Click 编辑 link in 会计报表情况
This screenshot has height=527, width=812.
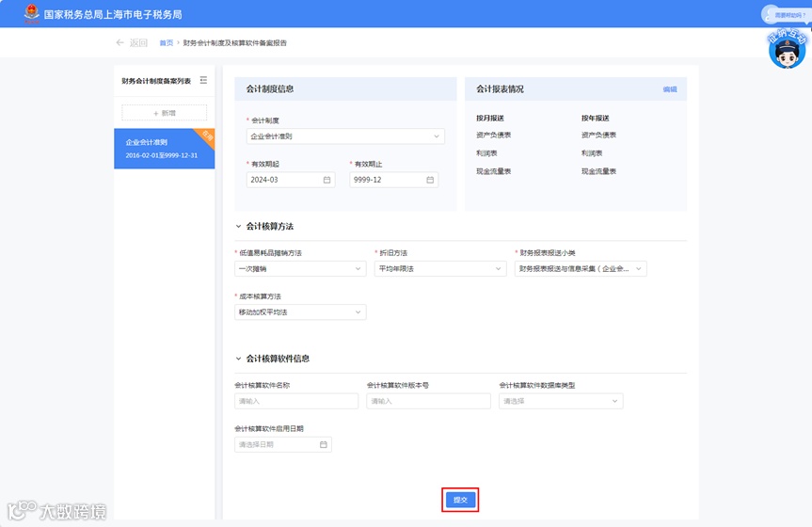click(x=670, y=89)
